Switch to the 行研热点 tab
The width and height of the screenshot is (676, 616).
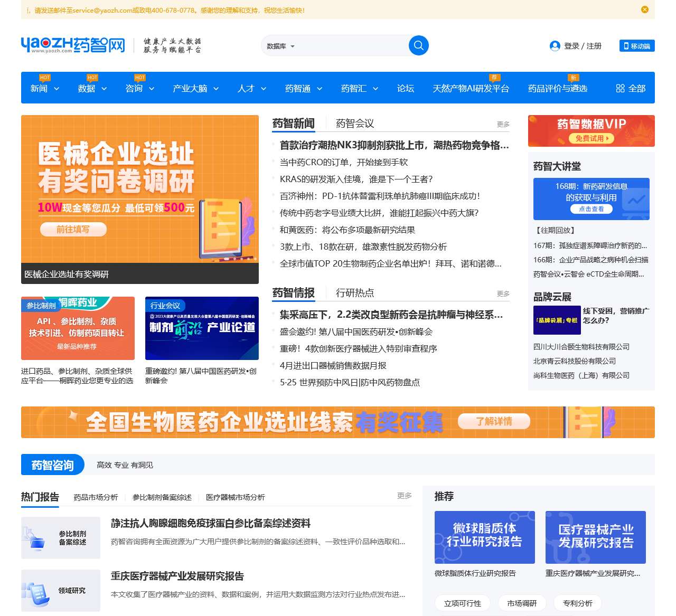(x=355, y=292)
